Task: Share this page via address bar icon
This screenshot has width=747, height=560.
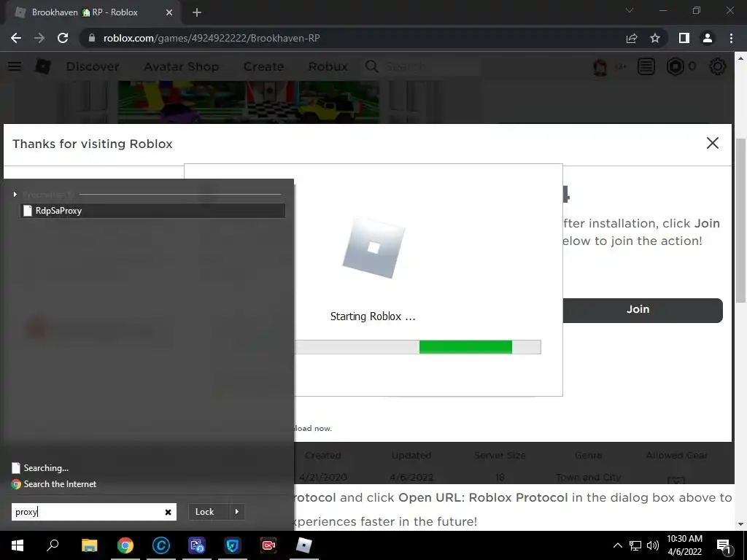Action: click(x=632, y=38)
